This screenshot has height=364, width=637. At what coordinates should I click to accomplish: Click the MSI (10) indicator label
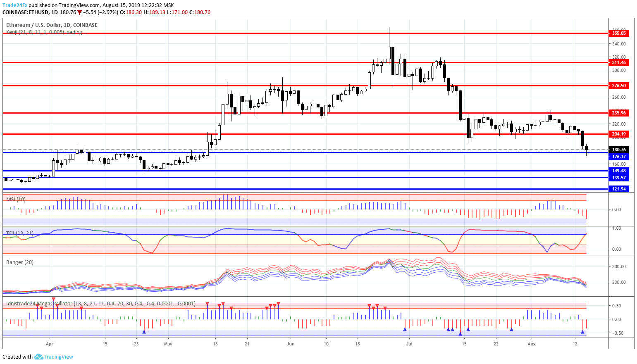[16, 199]
